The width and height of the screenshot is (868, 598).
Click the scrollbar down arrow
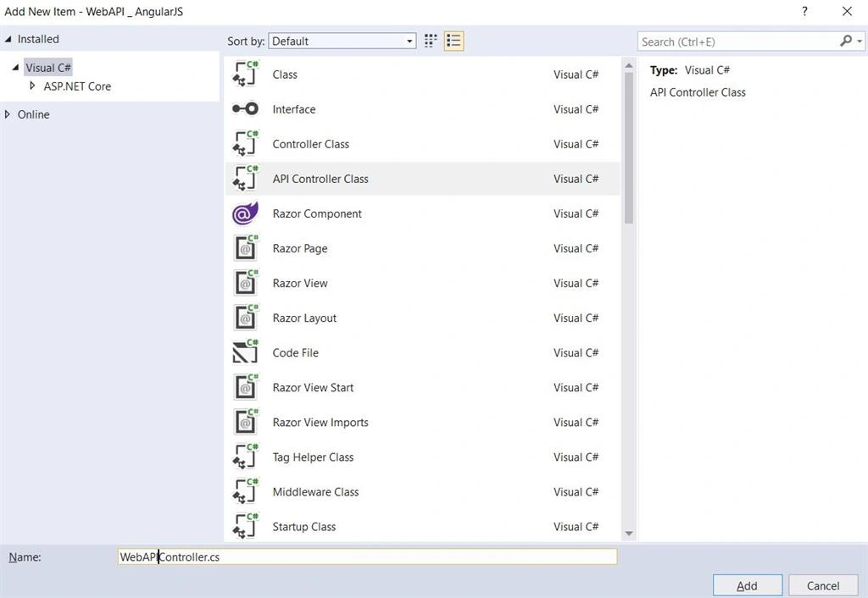628,534
